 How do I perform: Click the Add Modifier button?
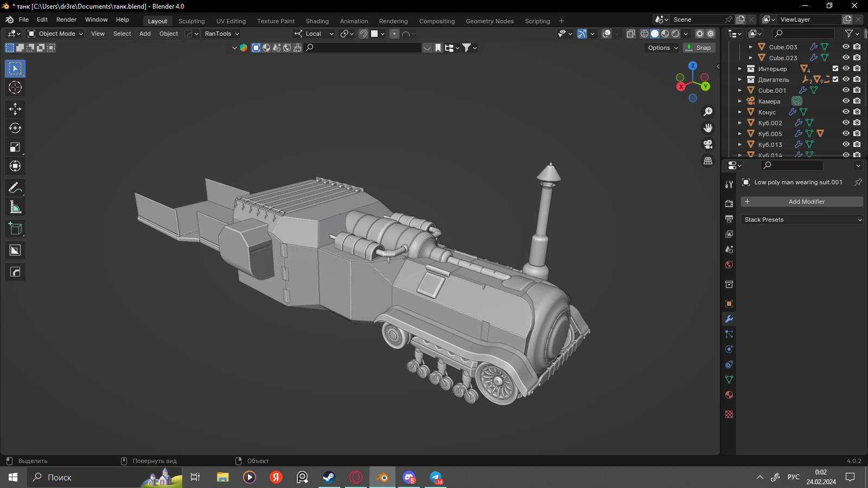(x=802, y=202)
